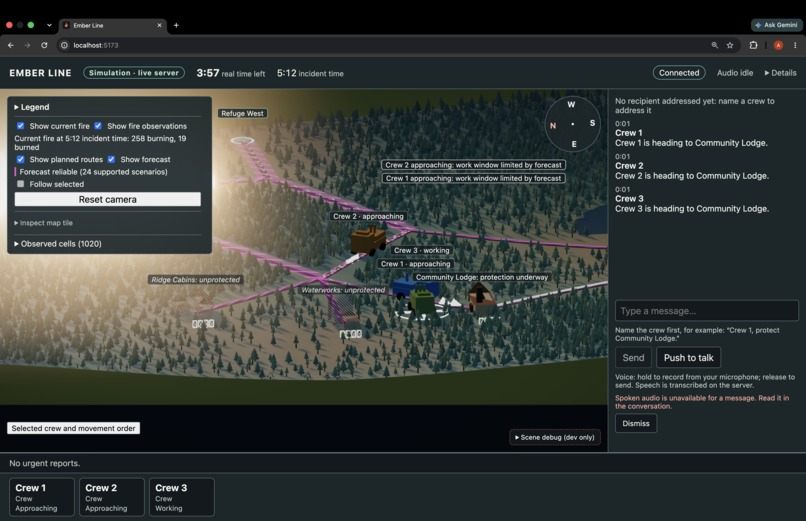Viewport: 806px width, 521px height.
Task: Click the Type a message field
Action: (707, 311)
